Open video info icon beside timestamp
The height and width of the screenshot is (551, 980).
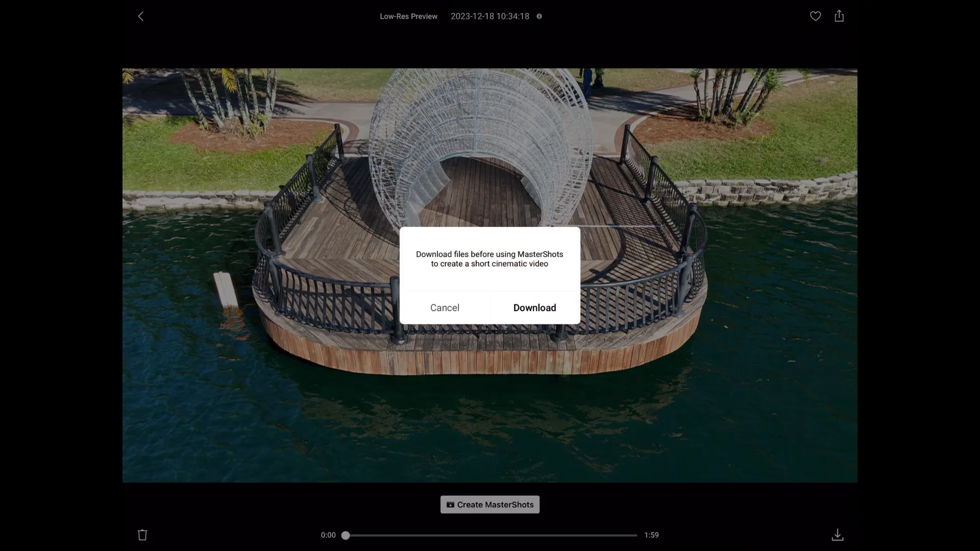point(539,16)
